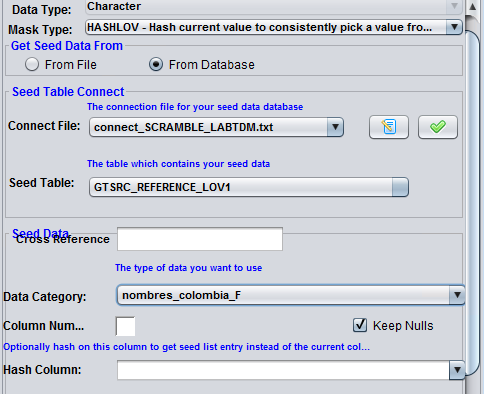Click the green checkmark test connection button
484x394 pixels.
(x=438, y=127)
